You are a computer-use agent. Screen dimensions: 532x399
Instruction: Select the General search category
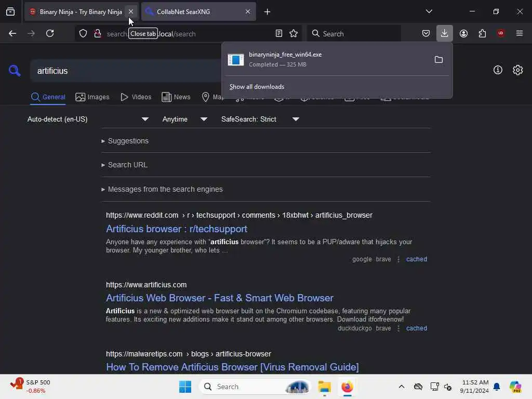[48, 97]
